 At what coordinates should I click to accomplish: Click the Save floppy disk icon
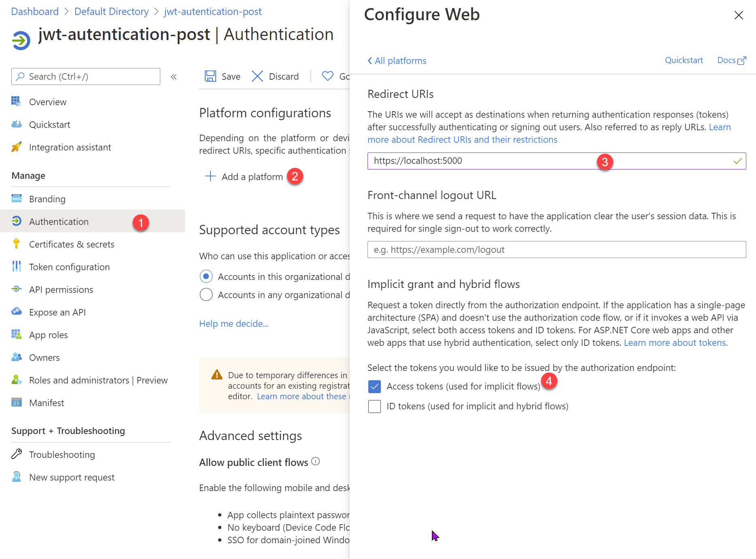point(210,76)
